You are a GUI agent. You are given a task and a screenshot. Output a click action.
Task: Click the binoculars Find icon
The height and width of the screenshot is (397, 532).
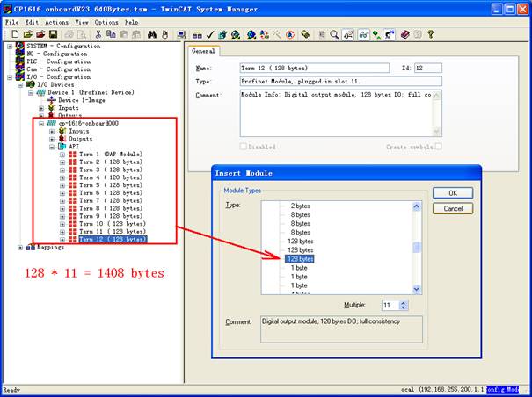click(152, 34)
